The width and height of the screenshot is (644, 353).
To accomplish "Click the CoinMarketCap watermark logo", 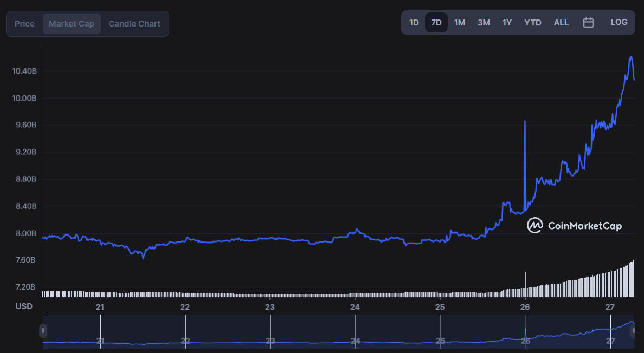I will click(574, 225).
